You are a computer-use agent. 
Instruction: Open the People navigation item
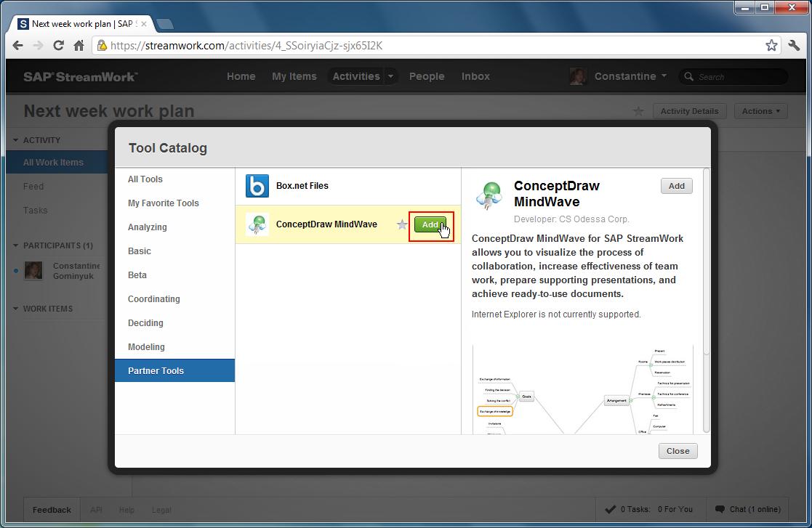tap(427, 76)
